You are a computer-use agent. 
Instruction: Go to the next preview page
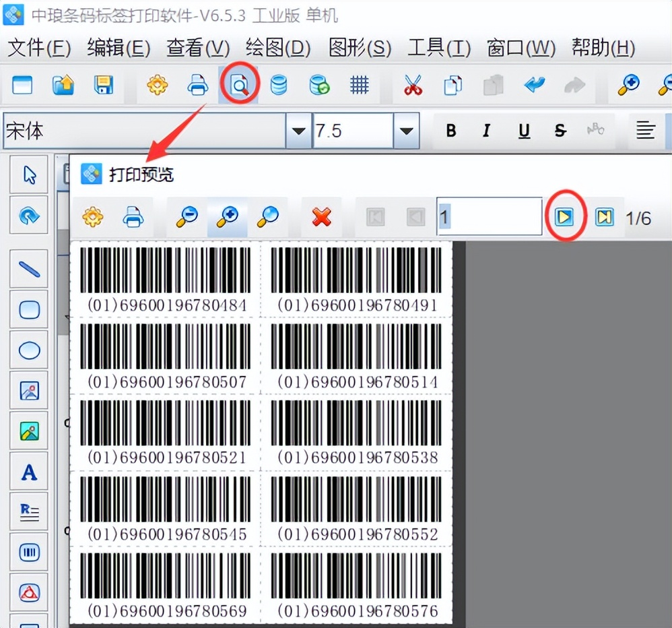click(x=566, y=217)
